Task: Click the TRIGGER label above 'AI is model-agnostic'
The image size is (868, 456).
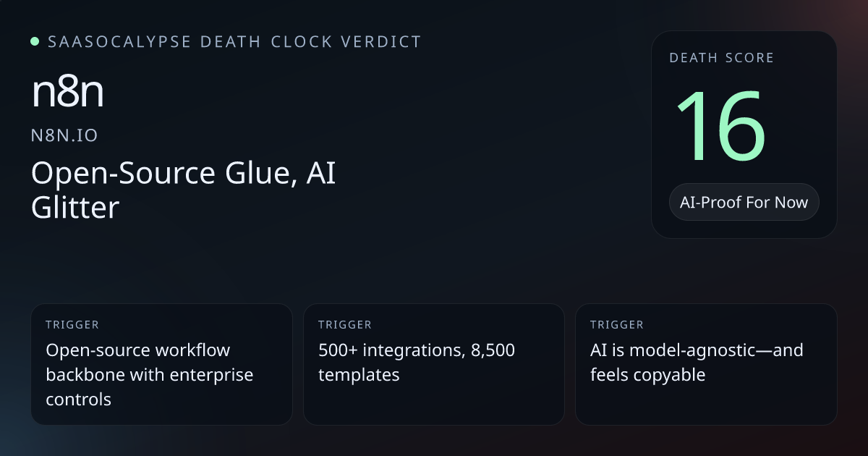Action: click(x=616, y=325)
